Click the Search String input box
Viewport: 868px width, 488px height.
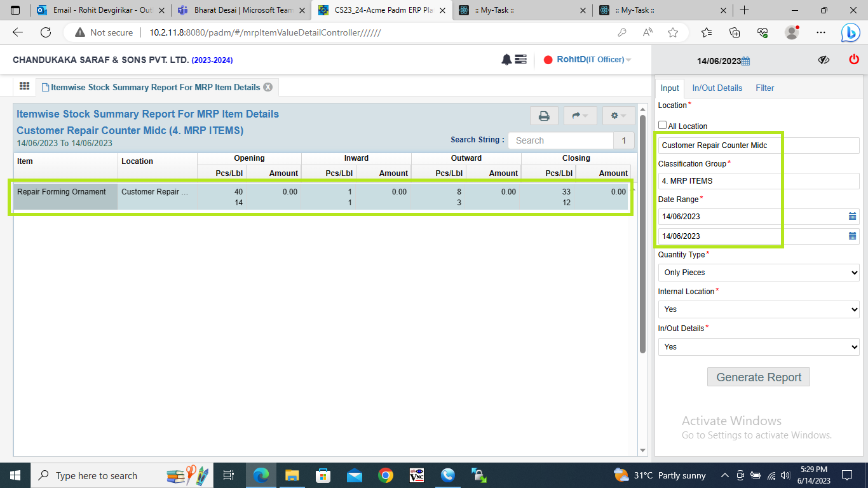561,140
